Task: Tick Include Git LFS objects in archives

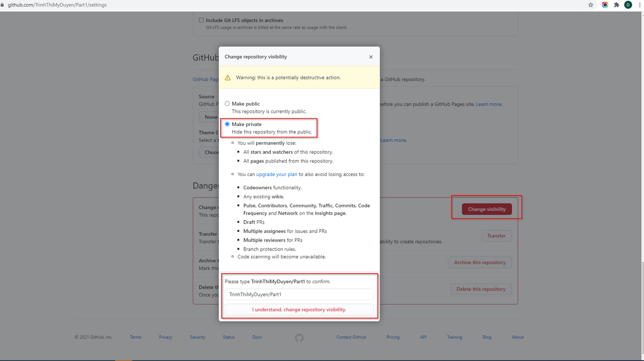Action: click(x=201, y=20)
